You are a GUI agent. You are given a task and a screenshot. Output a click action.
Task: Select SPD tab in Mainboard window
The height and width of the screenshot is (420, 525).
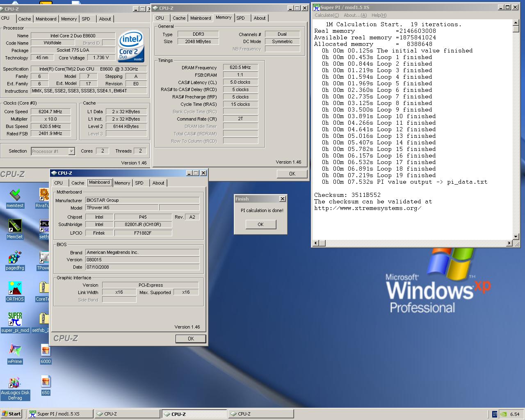pyautogui.click(x=139, y=183)
